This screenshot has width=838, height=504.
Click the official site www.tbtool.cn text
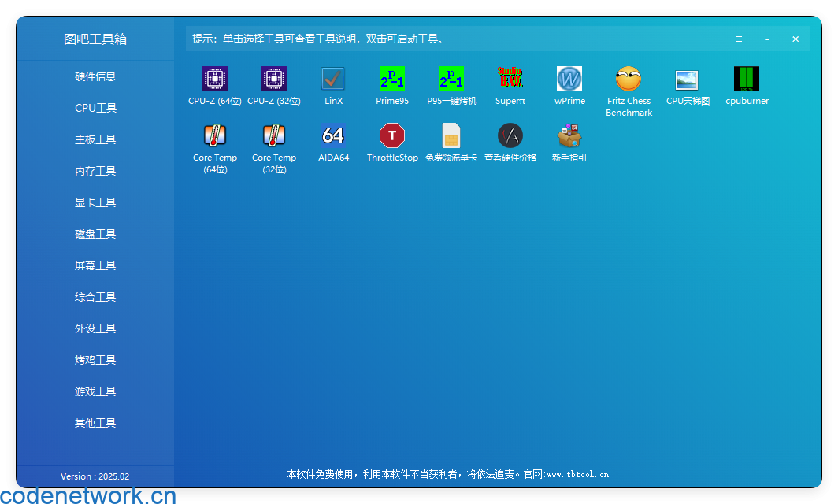578,475
